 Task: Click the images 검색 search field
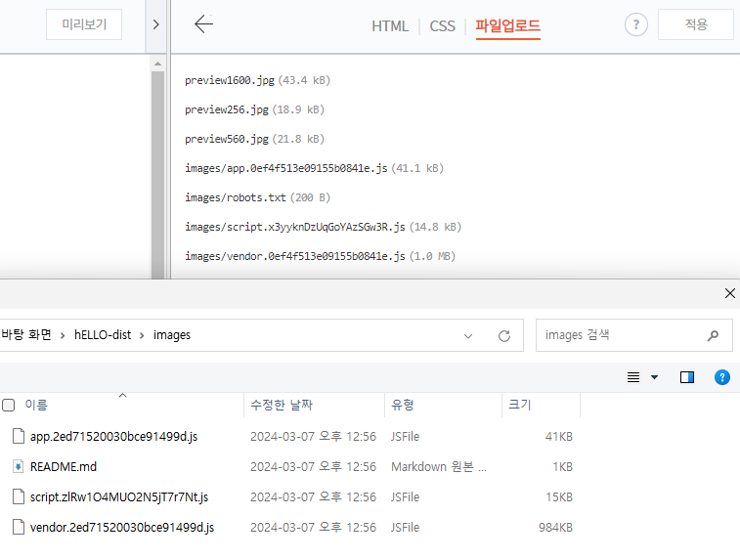pyautogui.click(x=633, y=335)
